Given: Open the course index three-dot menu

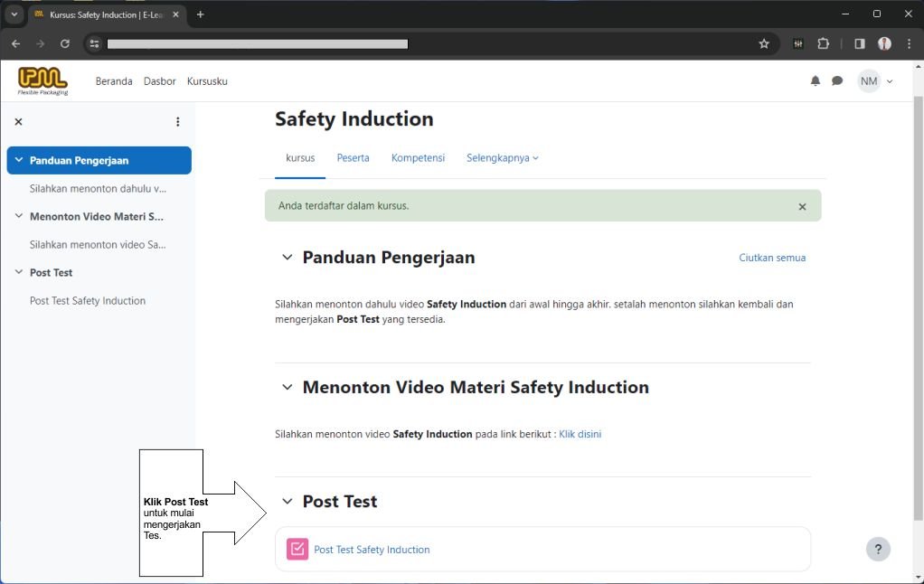Looking at the screenshot, I should point(177,122).
